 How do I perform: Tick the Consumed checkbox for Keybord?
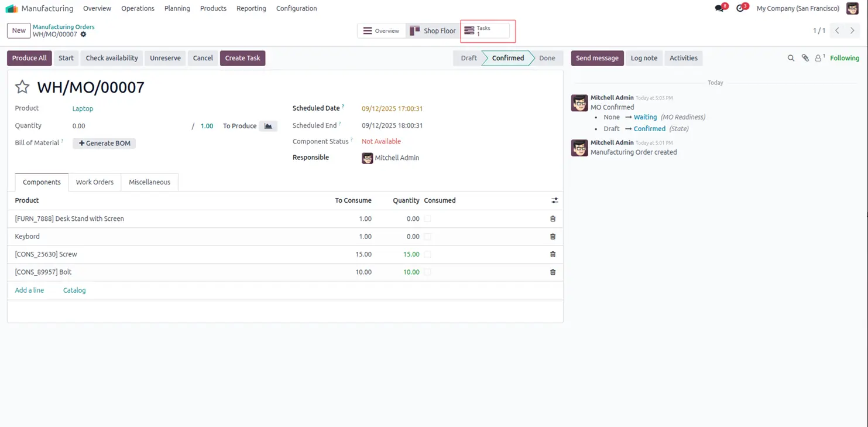(x=427, y=237)
